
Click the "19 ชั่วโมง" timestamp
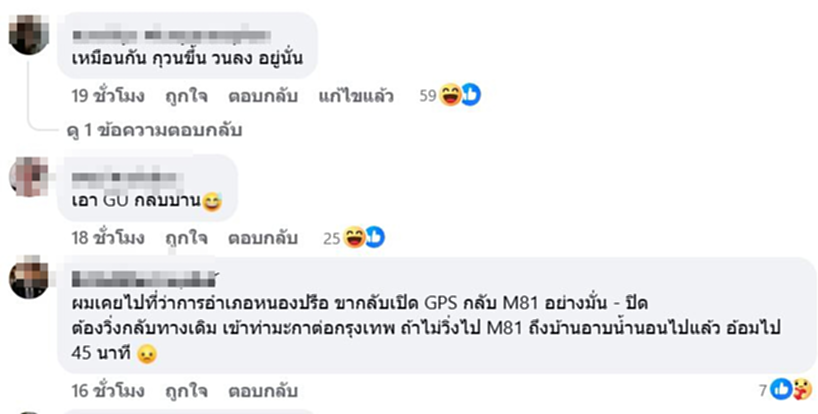click(x=109, y=96)
